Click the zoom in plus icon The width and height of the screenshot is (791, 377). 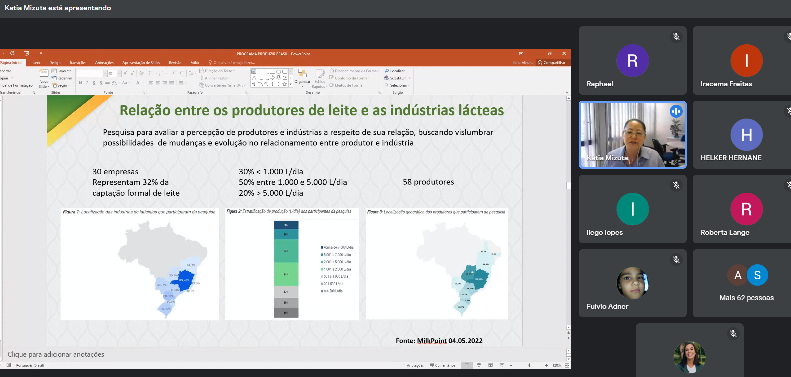546,365
